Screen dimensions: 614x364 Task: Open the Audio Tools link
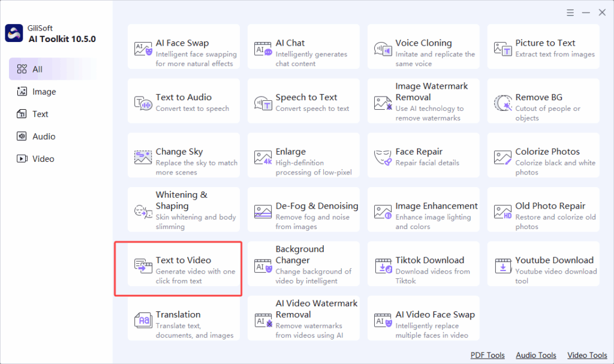[536, 355]
